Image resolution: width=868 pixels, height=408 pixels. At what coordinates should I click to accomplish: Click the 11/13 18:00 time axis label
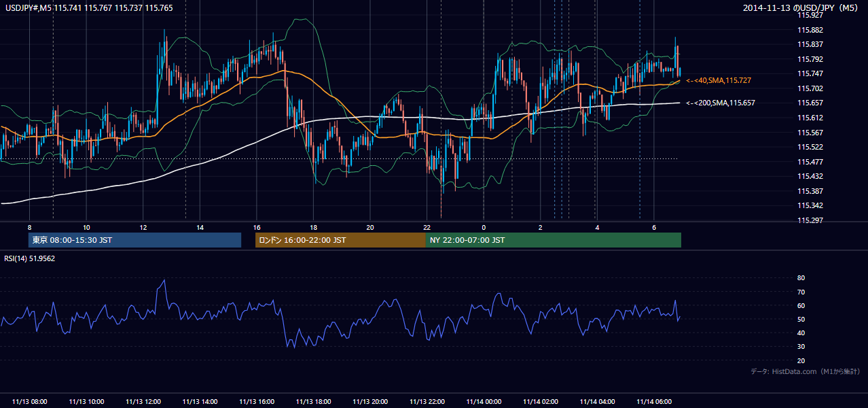tap(313, 401)
